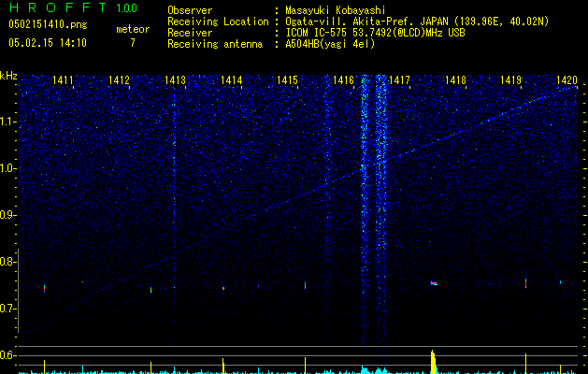Click the 0.6 frequency axis label
Image resolution: width=588 pixels, height=374 pixels.
pyautogui.click(x=7, y=355)
